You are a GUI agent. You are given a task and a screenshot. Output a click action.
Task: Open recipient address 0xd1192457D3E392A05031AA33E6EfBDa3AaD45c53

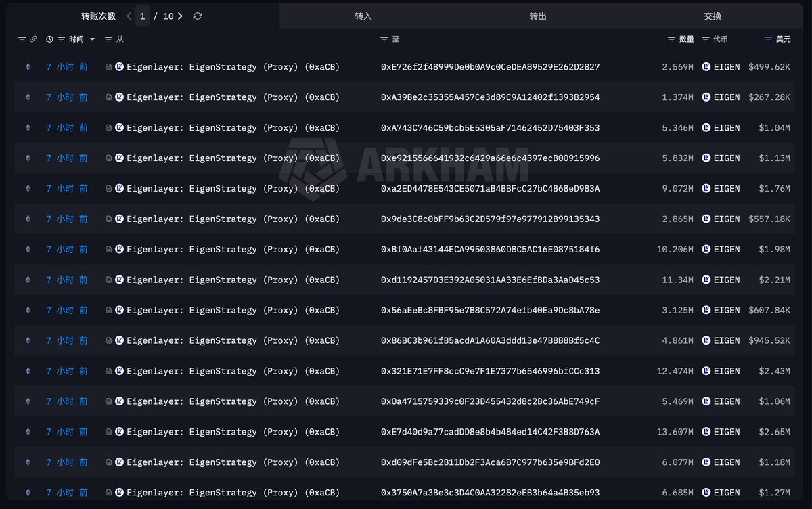491,280
